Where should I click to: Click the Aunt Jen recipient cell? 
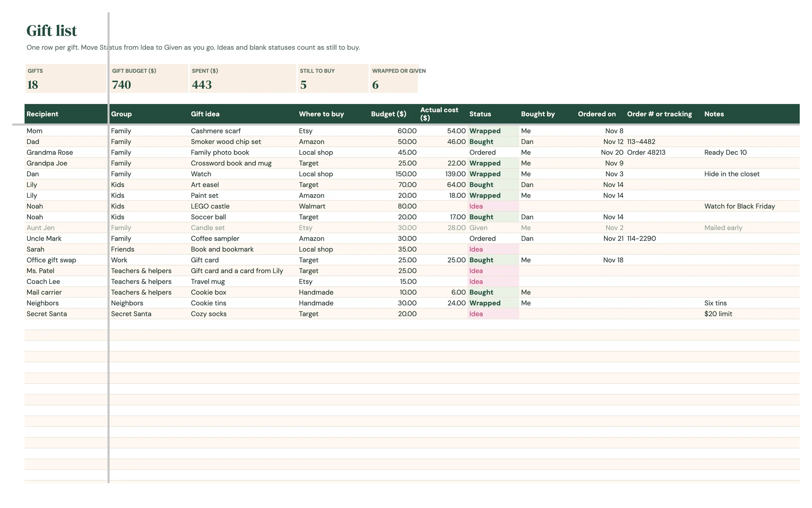[41, 228]
